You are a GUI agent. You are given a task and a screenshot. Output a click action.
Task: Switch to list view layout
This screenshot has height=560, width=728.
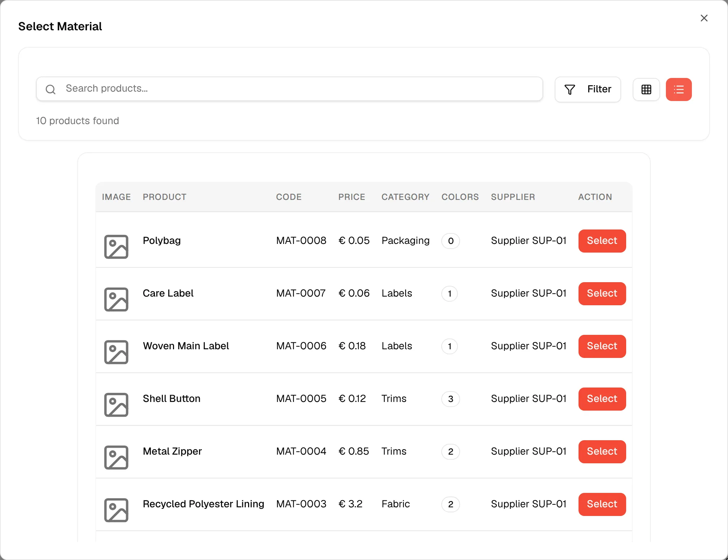679,89
